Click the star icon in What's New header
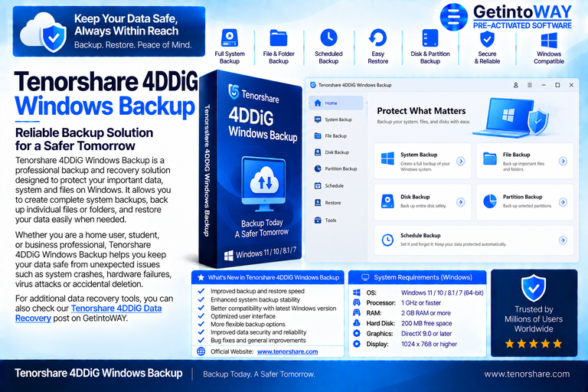 (x=201, y=278)
